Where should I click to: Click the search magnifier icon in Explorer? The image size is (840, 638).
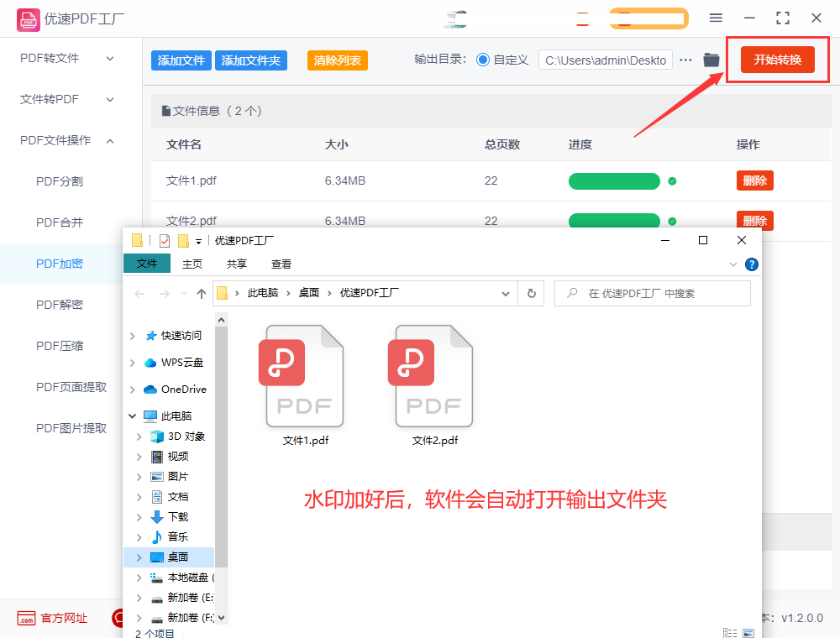click(x=572, y=293)
